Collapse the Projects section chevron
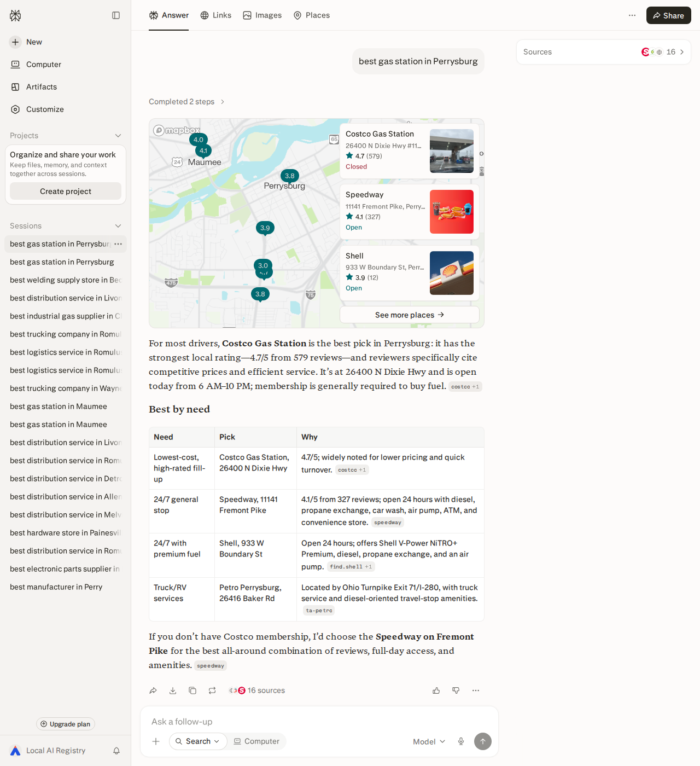Viewport: 700px width, 766px height. pyautogui.click(x=118, y=136)
